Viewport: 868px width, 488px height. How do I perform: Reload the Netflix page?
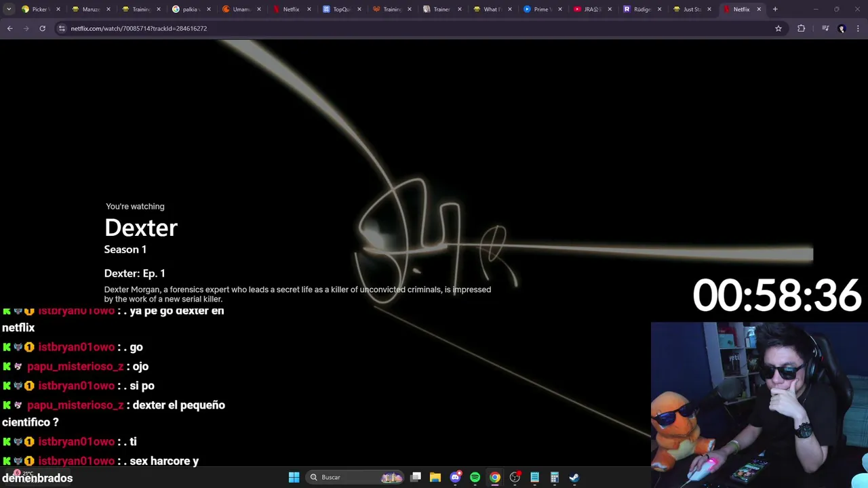(x=42, y=28)
